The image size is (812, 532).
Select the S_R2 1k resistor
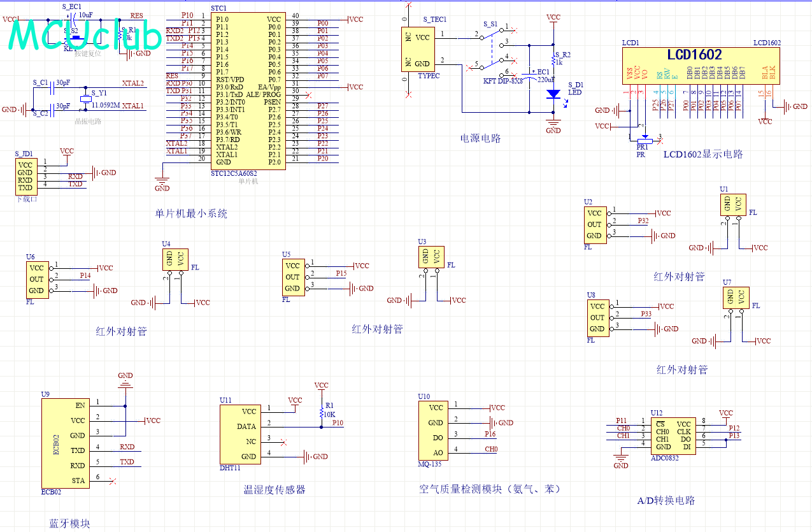coord(554,59)
